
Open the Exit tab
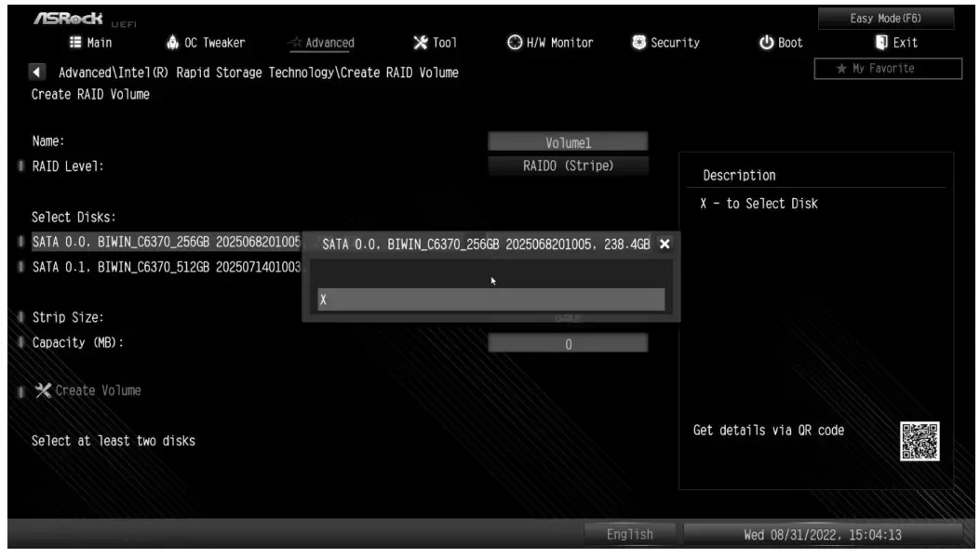896,43
